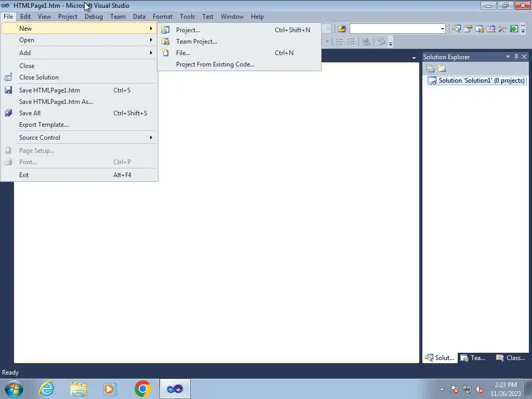Viewport: 532px width, 399px height.
Task: Switch to the Team Explorer bottom tab
Action: 474,357
